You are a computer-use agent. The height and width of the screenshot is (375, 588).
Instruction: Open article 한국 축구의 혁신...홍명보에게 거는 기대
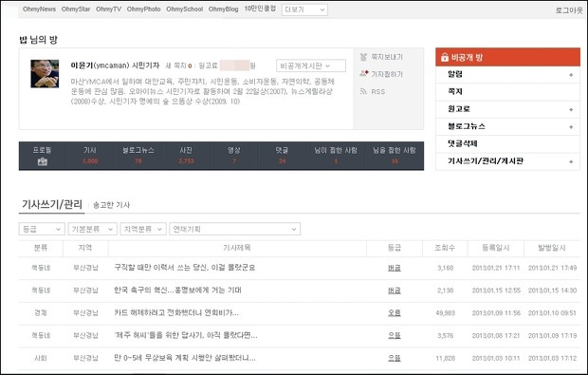tap(177, 291)
